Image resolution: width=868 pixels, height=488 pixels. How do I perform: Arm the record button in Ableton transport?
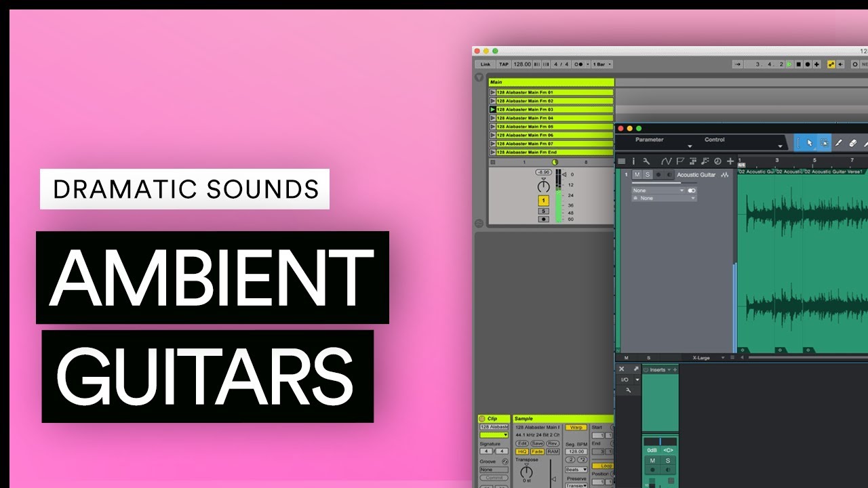pos(808,64)
